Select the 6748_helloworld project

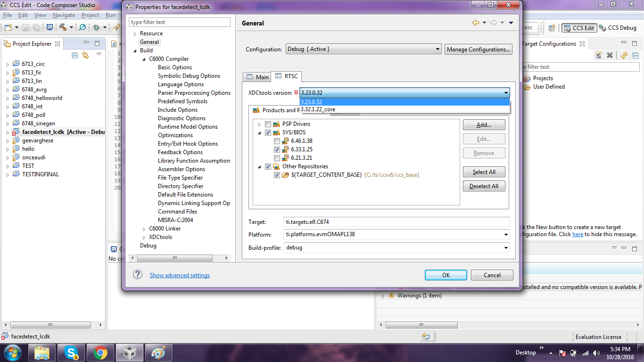[42, 98]
